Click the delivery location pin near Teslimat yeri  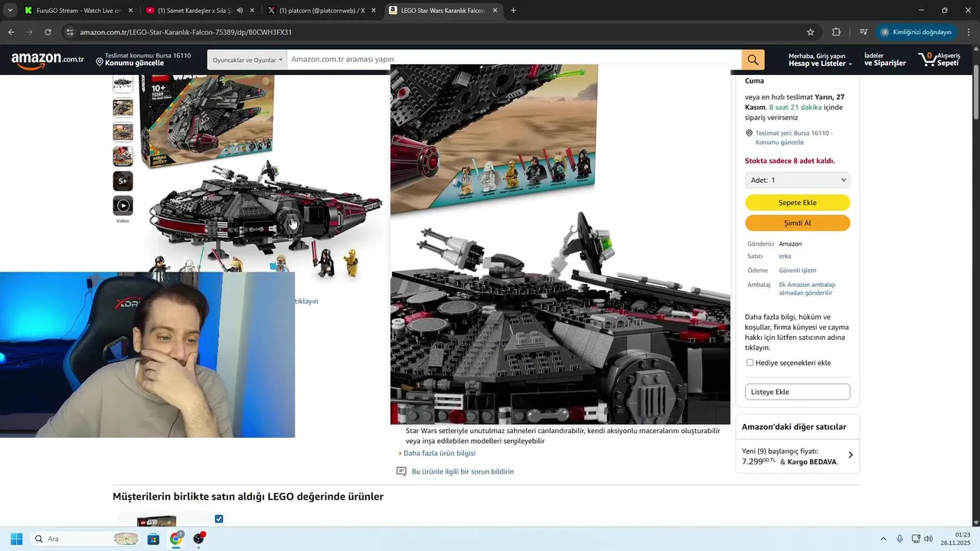click(x=749, y=133)
